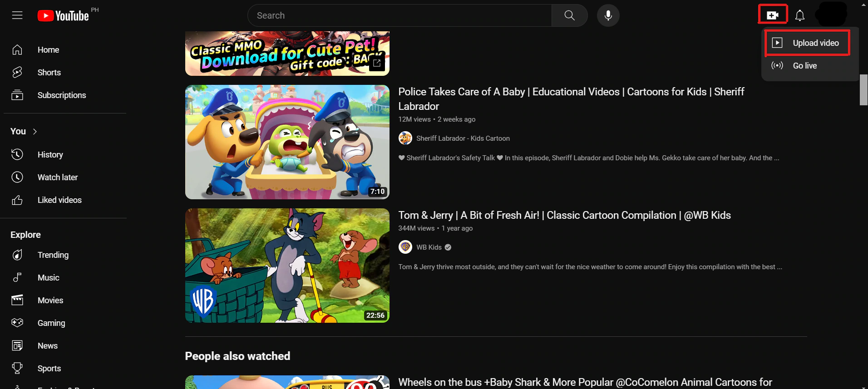Click the '344M views • 1 year ago' text

[x=435, y=228]
